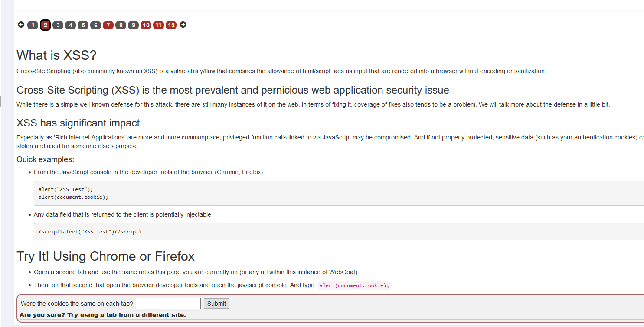
Task: Go to previous lesson page arrow
Action: [21, 25]
